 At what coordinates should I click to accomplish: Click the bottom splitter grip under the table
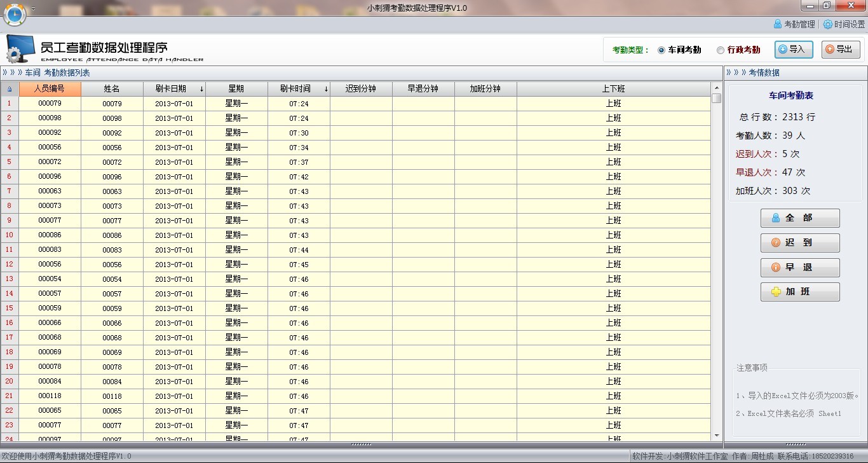point(361,445)
